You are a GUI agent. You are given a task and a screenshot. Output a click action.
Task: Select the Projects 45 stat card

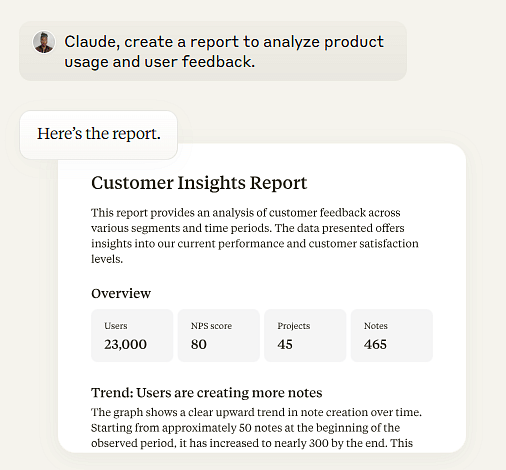305,335
